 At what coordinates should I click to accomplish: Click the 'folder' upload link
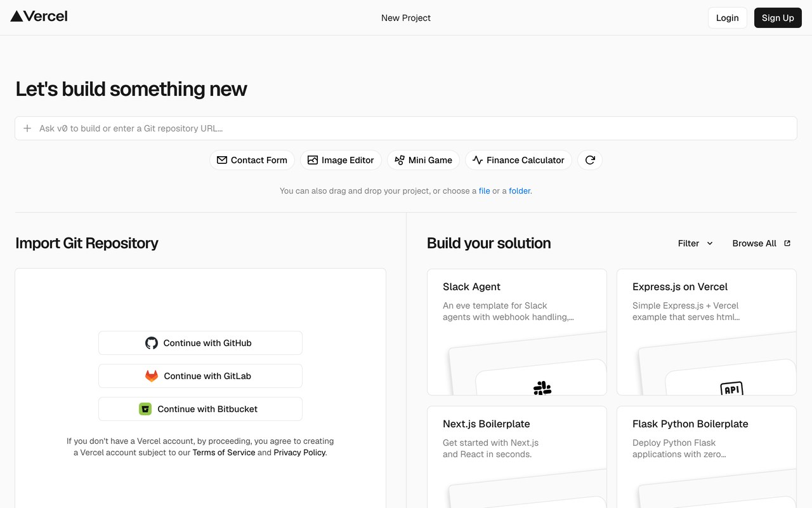(x=520, y=190)
